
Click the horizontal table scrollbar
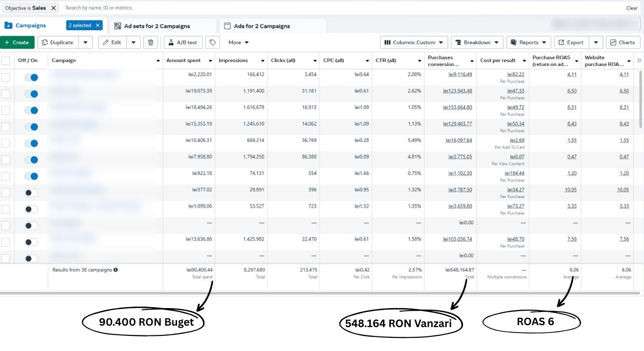click(320, 293)
